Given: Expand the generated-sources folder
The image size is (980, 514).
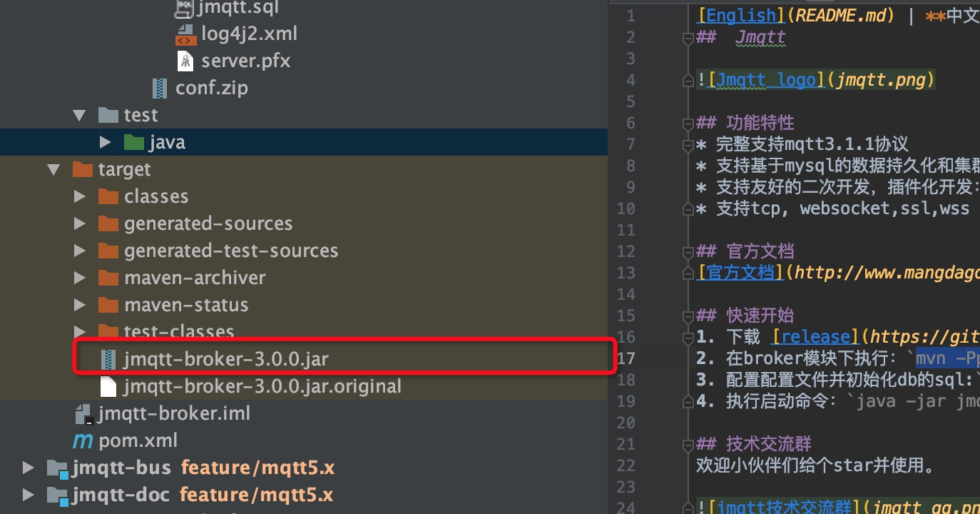Looking at the screenshot, I should point(79,223).
